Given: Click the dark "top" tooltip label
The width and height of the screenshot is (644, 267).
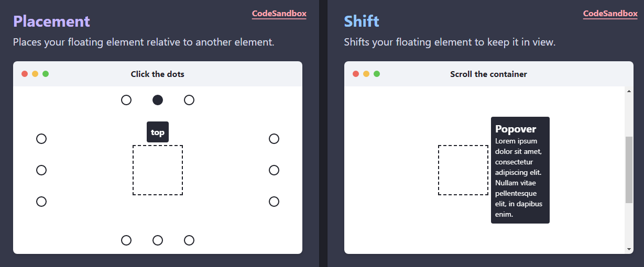Looking at the screenshot, I should 158,132.
